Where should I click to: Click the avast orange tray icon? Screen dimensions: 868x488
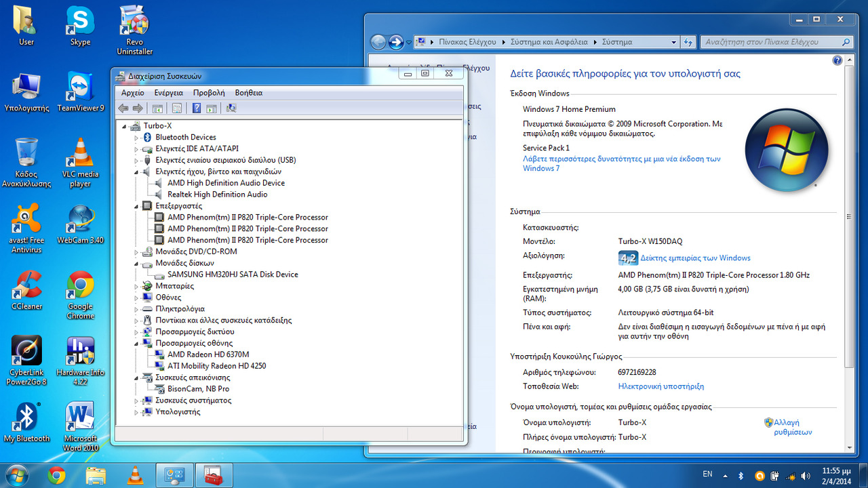click(760, 476)
